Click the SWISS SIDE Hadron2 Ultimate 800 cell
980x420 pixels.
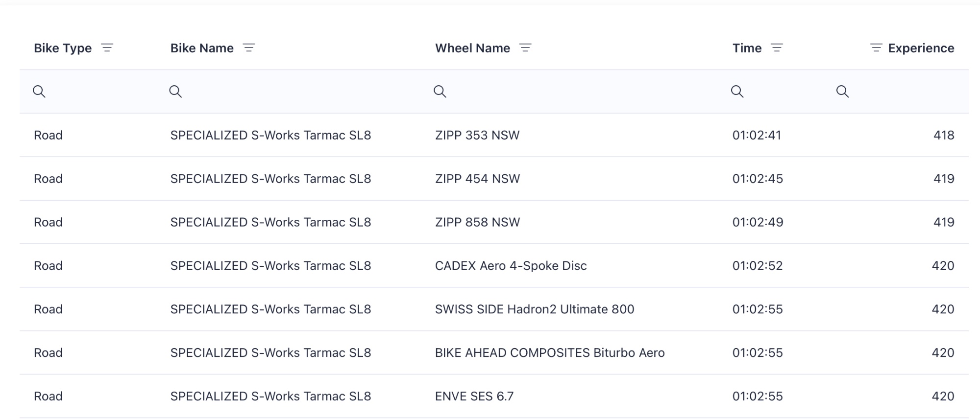(x=534, y=309)
